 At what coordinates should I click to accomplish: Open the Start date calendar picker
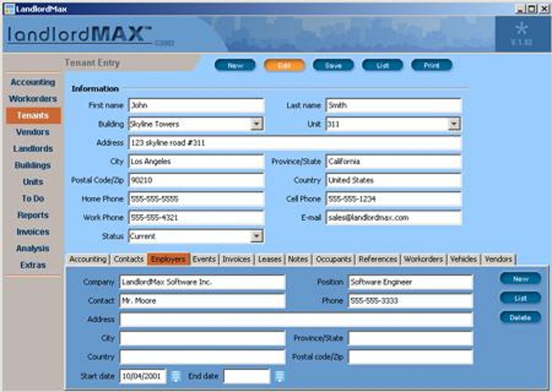coord(175,376)
